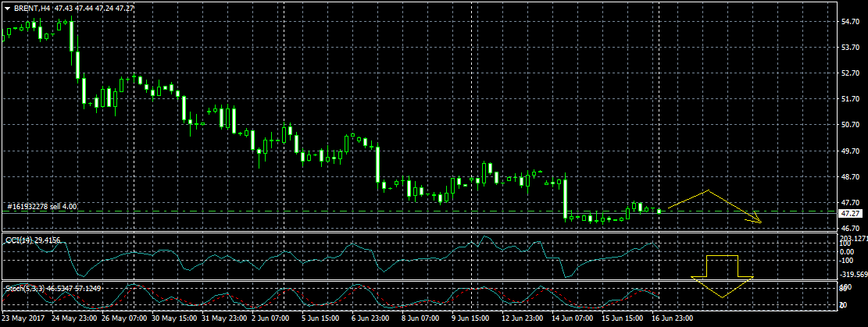The image size is (868, 327).
Task: Click the 48.70 price axis label
Action: (850, 176)
